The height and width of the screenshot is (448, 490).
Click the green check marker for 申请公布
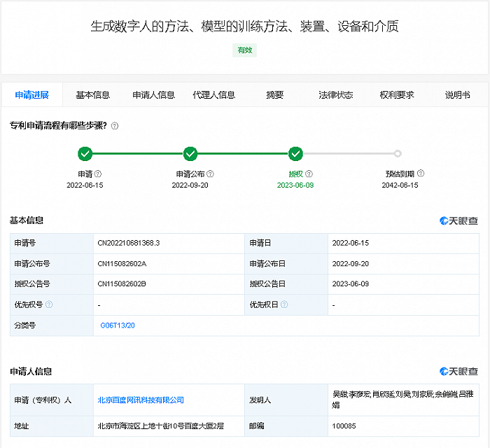point(190,154)
